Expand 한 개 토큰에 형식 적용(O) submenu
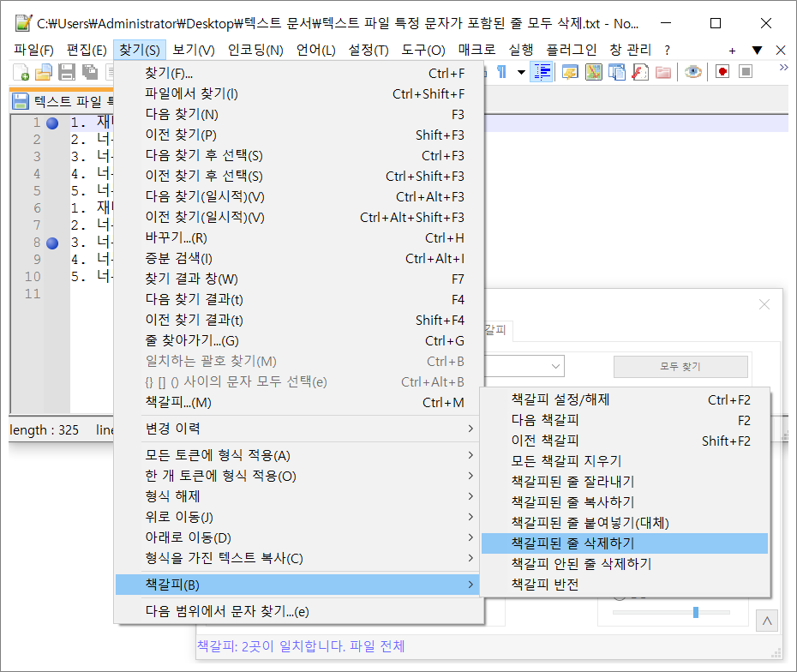The image size is (797, 672). pyautogui.click(x=299, y=476)
